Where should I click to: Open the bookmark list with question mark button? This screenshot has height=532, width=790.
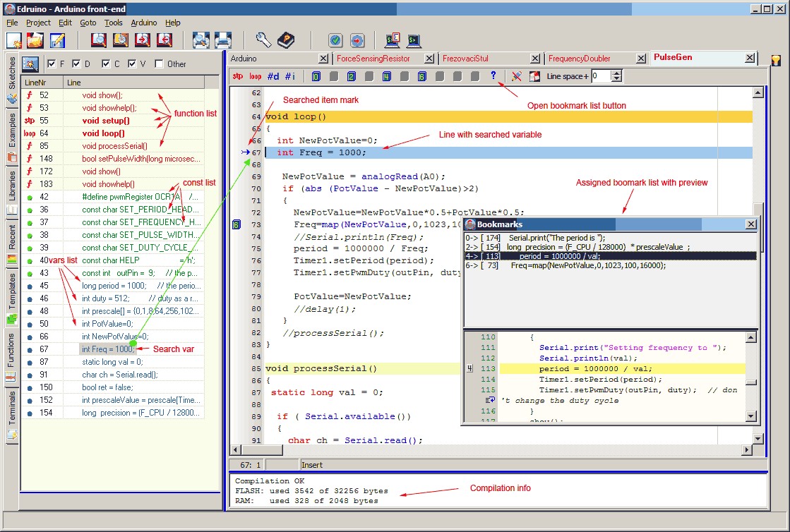coord(493,76)
